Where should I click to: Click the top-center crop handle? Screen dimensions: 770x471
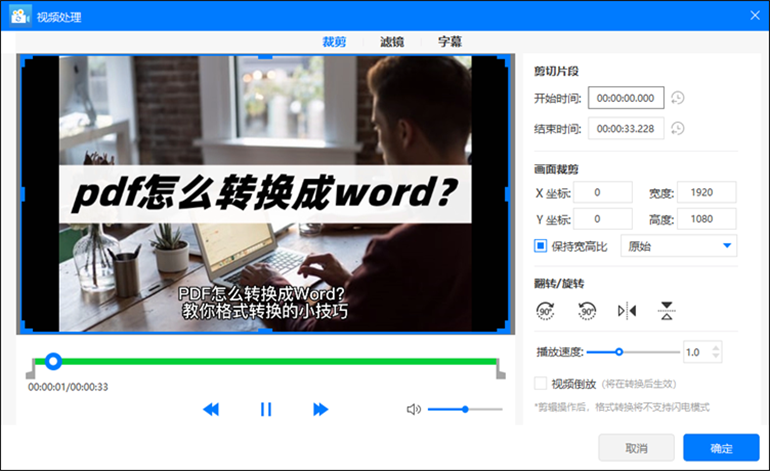click(x=265, y=57)
